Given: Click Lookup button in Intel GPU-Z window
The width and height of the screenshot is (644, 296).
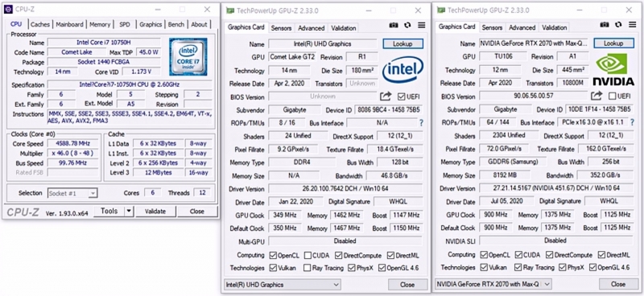Looking at the screenshot, I should click(x=402, y=44).
